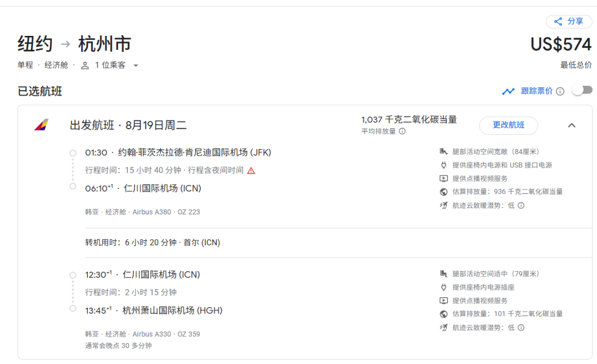
Task: Click info icon for first flight's 航迹云致暖潜势
Action: point(521,205)
